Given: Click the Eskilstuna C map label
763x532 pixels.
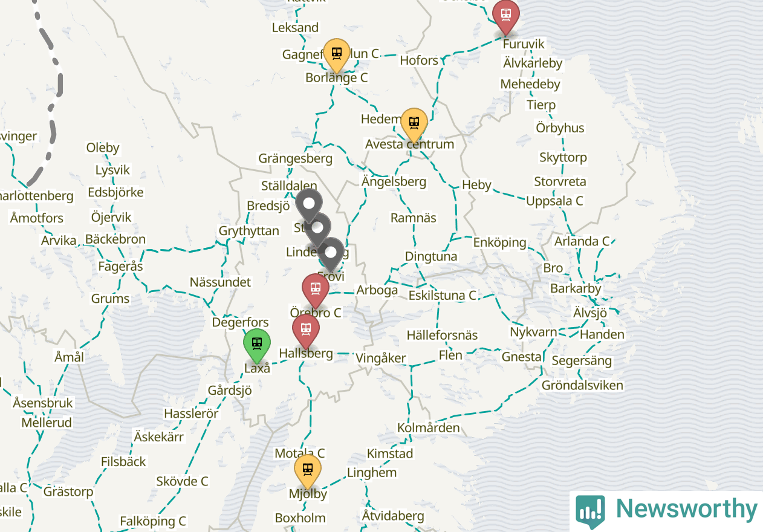Looking at the screenshot, I should 443,296.
